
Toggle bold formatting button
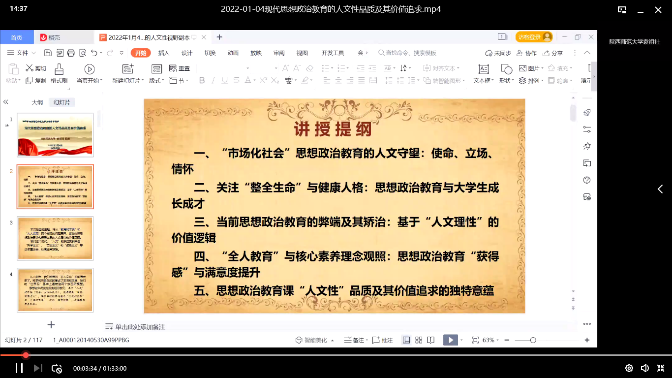click(202, 80)
